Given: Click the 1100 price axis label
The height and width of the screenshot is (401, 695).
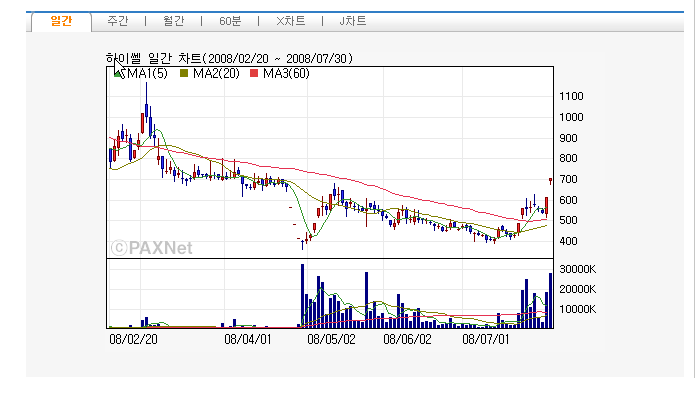Looking at the screenshot, I should point(571,96).
